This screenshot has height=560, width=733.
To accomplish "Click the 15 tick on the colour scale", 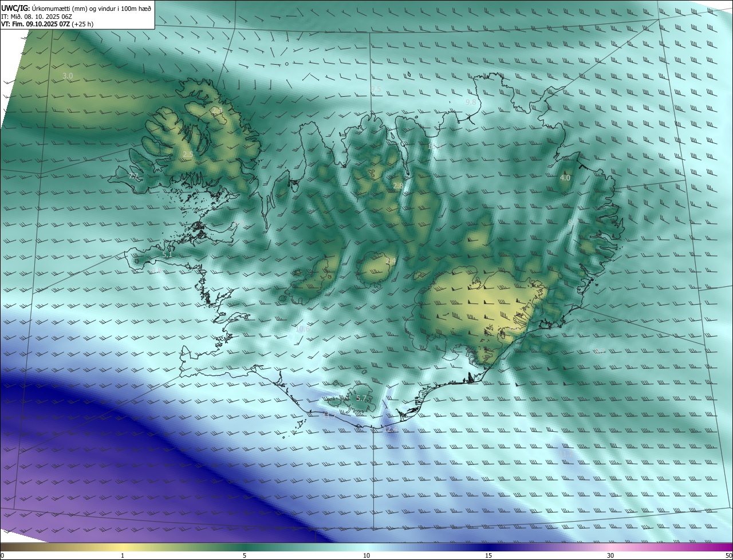I will [x=488, y=555].
